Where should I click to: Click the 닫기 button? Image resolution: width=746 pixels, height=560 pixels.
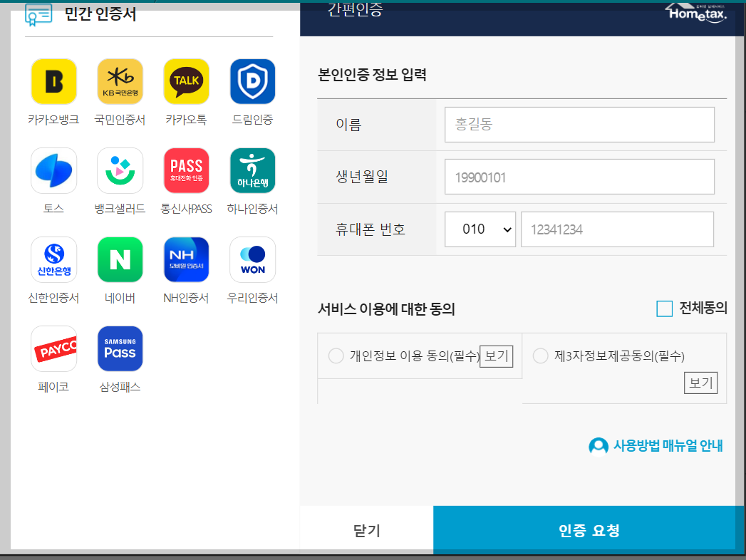click(367, 530)
